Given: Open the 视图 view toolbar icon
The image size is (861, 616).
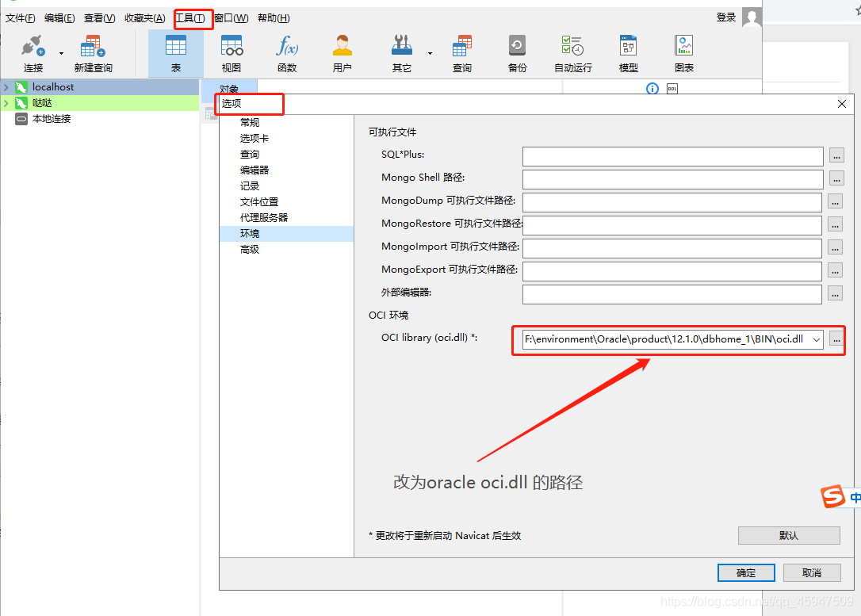Looking at the screenshot, I should pos(232,53).
